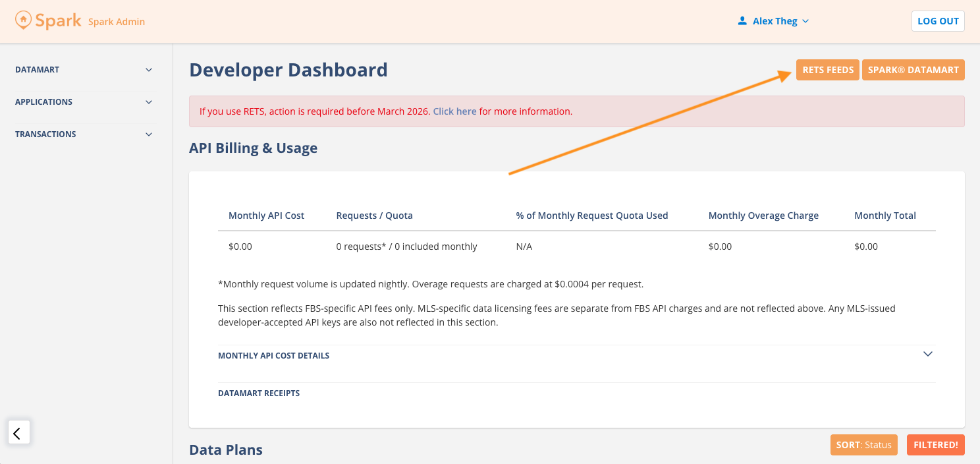Select the APPLICATIONS sidebar menu label
Image resolution: width=980 pixels, height=464 pixels.
[43, 102]
